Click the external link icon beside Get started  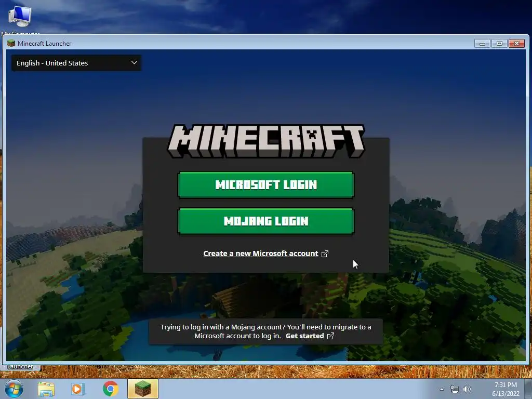click(330, 336)
